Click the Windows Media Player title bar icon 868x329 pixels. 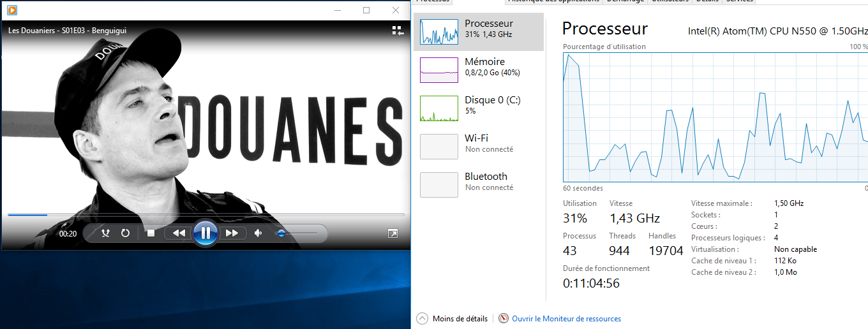click(11, 10)
